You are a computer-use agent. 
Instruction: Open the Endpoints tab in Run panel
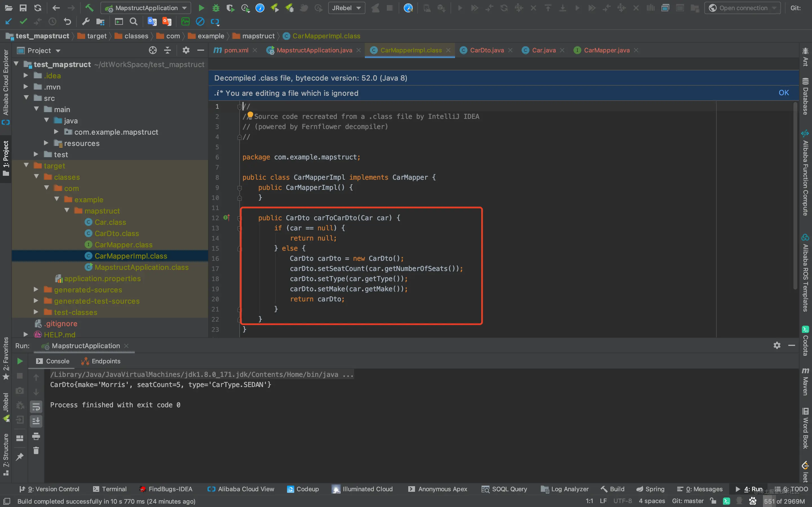point(101,361)
